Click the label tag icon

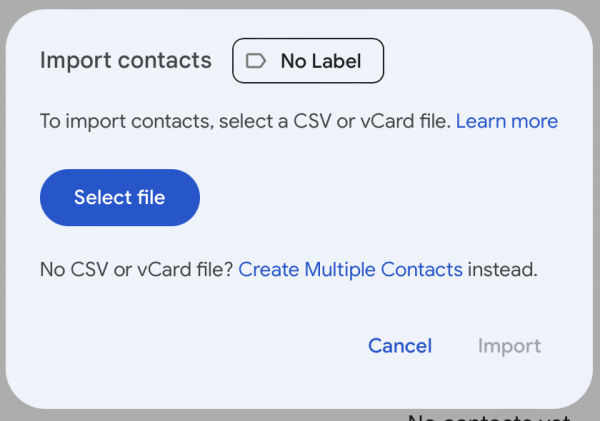256,61
